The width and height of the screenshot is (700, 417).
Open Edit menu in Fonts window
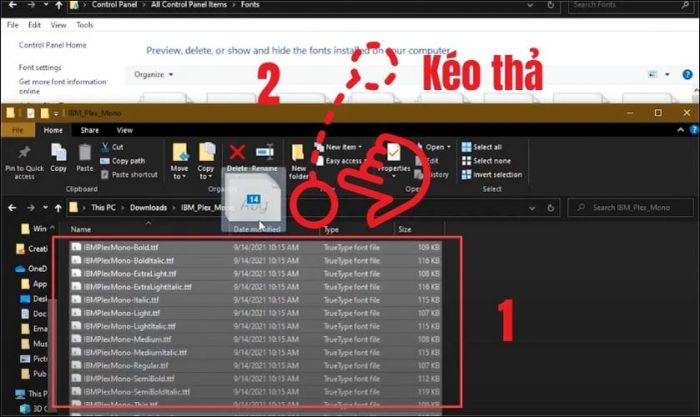pyautogui.click(x=34, y=25)
